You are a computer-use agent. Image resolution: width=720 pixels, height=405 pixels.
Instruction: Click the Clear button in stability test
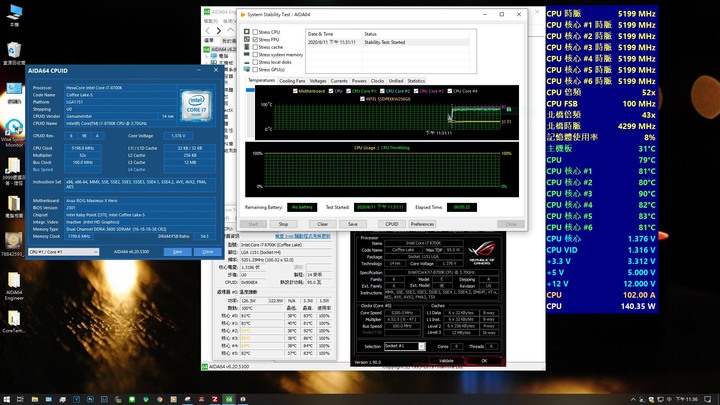coord(322,224)
